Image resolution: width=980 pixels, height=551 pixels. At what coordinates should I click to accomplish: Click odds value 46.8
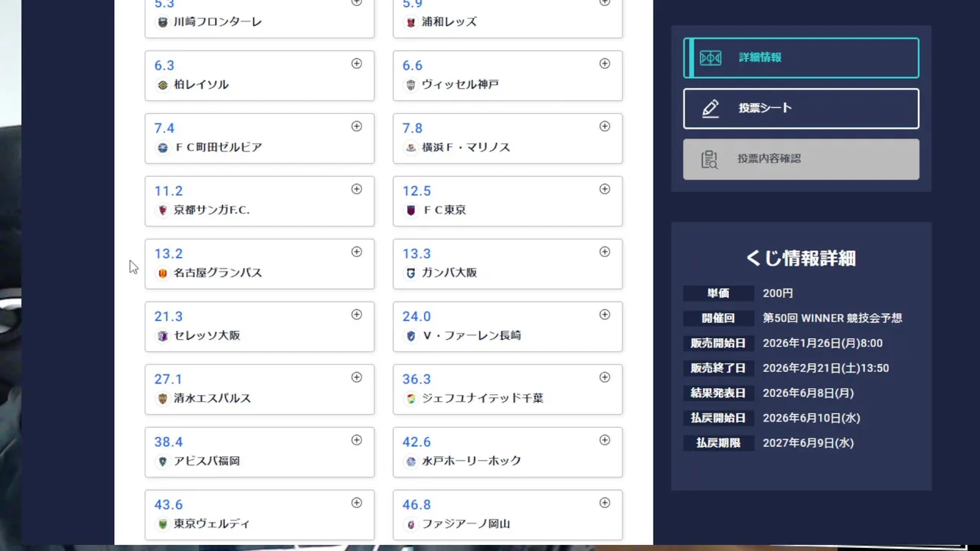[x=416, y=505]
